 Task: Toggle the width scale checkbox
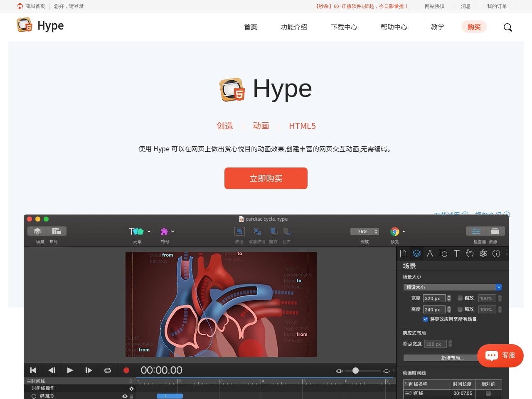460,298
